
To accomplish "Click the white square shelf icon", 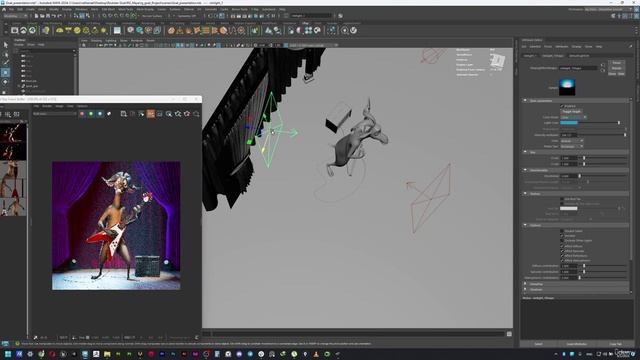I will pos(117,30).
